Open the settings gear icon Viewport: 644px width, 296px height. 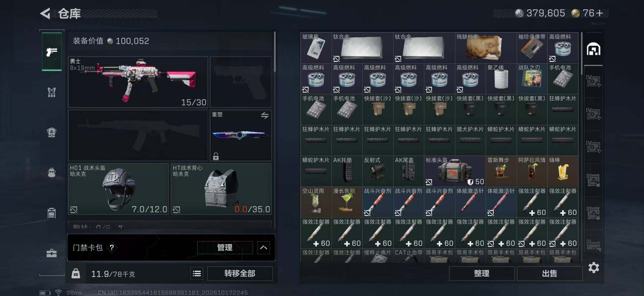tap(593, 268)
